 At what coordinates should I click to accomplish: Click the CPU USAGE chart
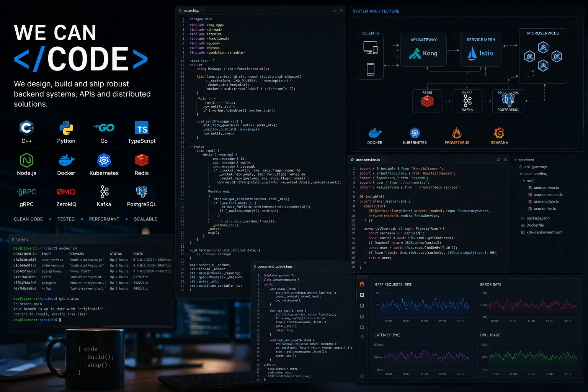click(530, 354)
